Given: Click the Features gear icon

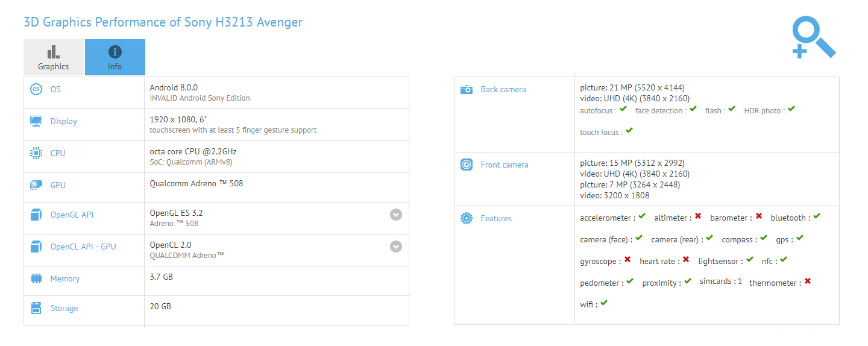Looking at the screenshot, I should click(x=467, y=218).
